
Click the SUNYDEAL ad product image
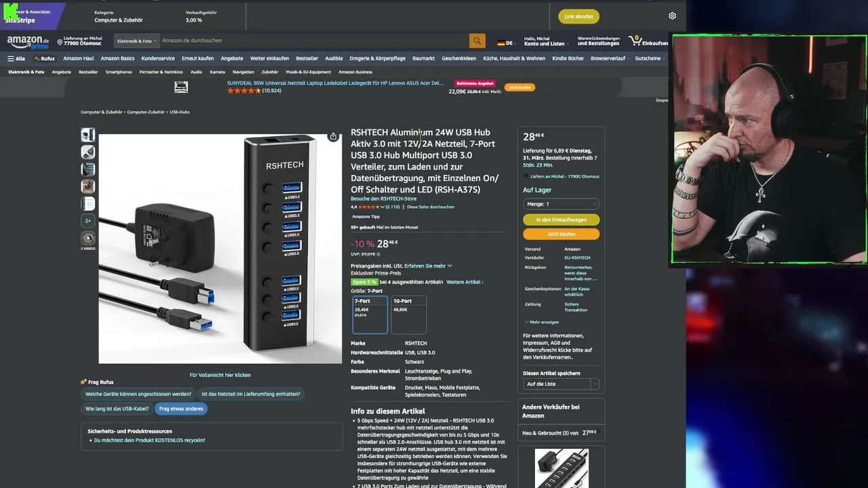tap(181, 87)
